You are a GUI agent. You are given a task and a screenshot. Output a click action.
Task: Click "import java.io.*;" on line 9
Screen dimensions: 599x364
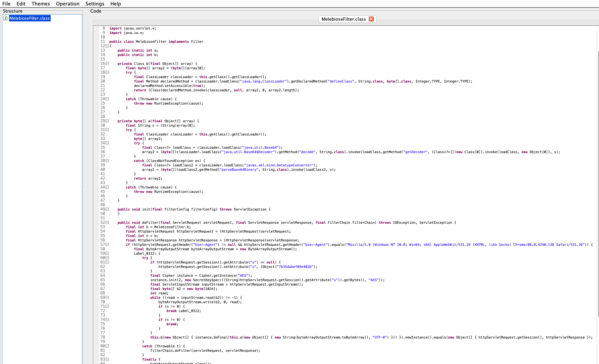[127, 33]
